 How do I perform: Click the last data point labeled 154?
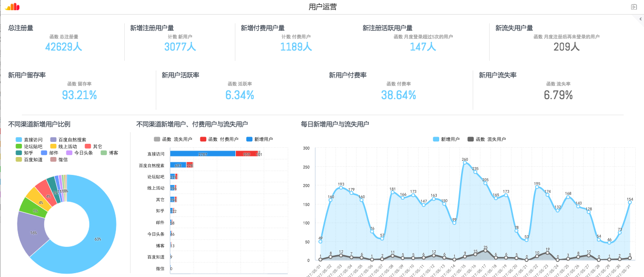pos(630,202)
